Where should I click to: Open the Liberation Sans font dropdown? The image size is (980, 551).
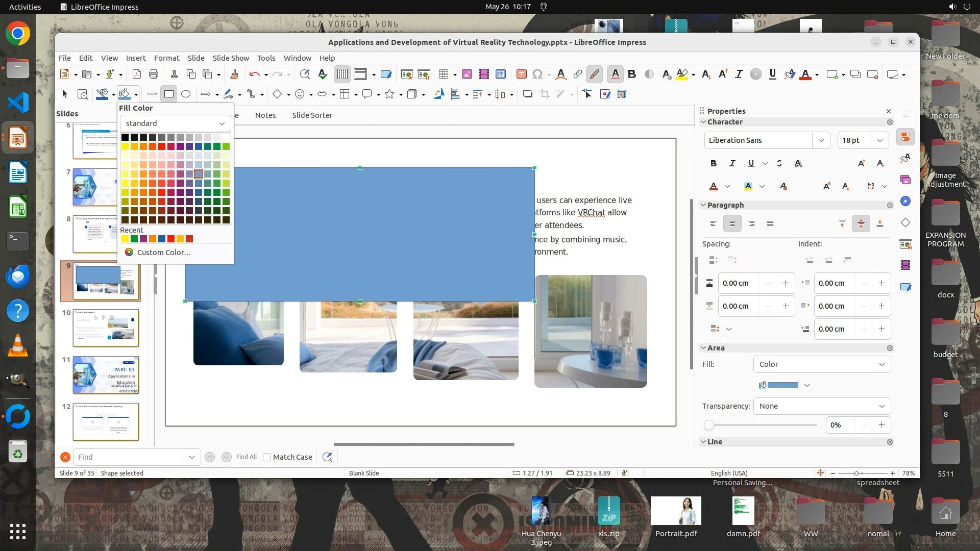click(821, 140)
